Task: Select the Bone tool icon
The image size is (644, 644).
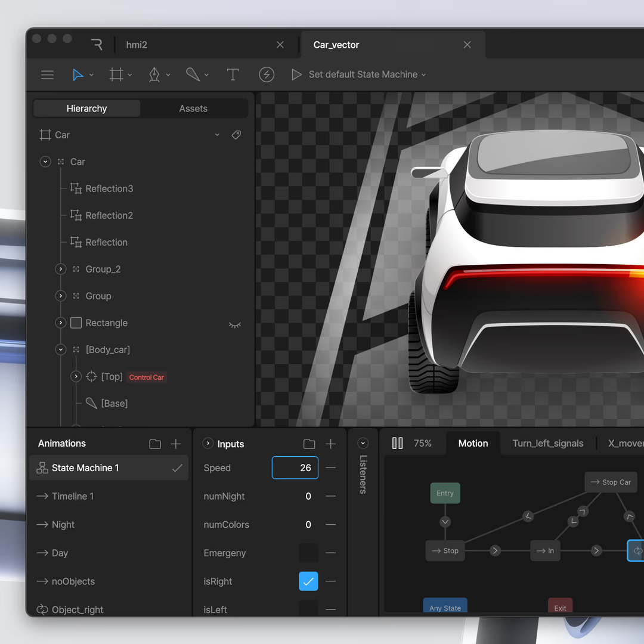Action: pos(193,75)
